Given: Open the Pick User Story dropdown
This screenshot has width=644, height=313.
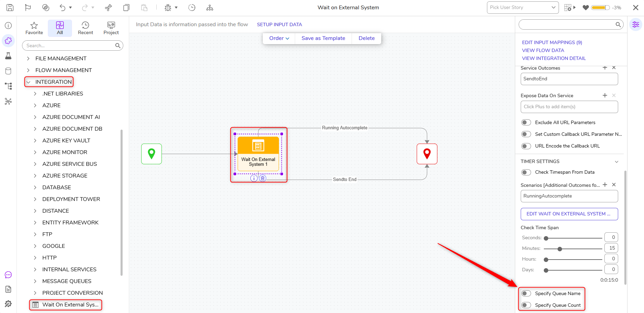Looking at the screenshot, I should (523, 8).
